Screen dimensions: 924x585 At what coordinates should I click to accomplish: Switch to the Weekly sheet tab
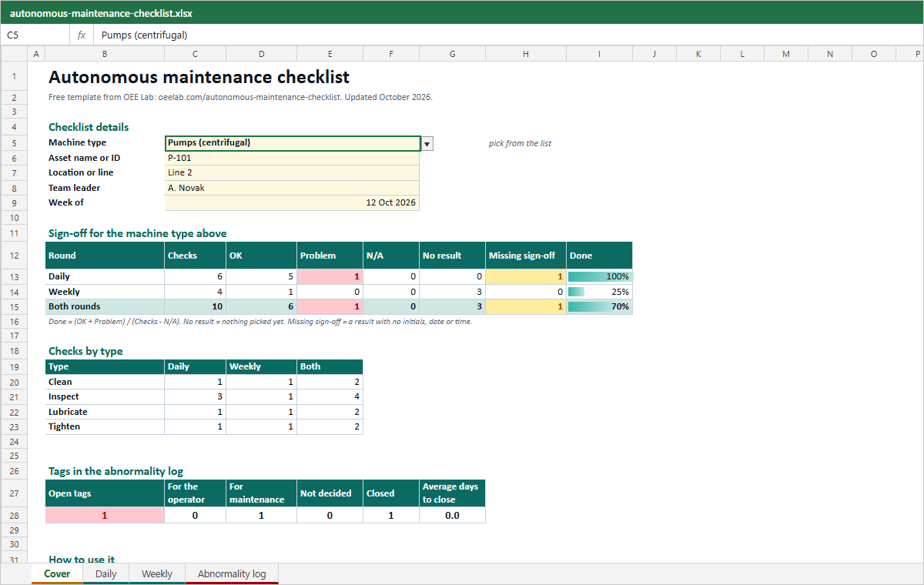[x=157, y=573]
